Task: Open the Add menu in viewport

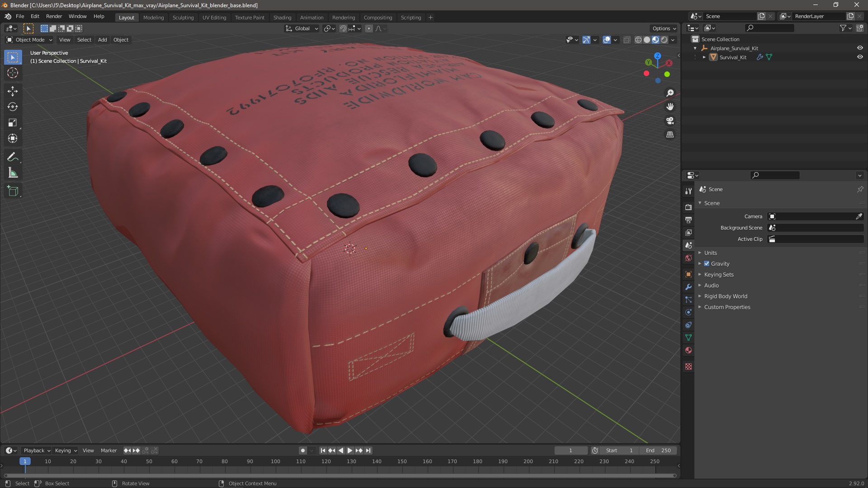Action: click(x=103, y=40)
